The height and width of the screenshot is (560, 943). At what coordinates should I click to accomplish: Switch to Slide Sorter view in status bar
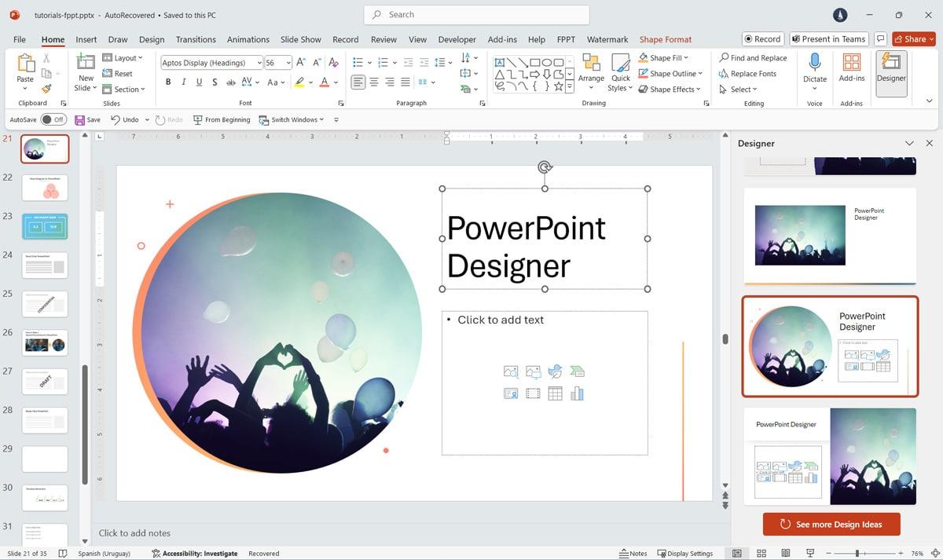[x=761, y=553]
